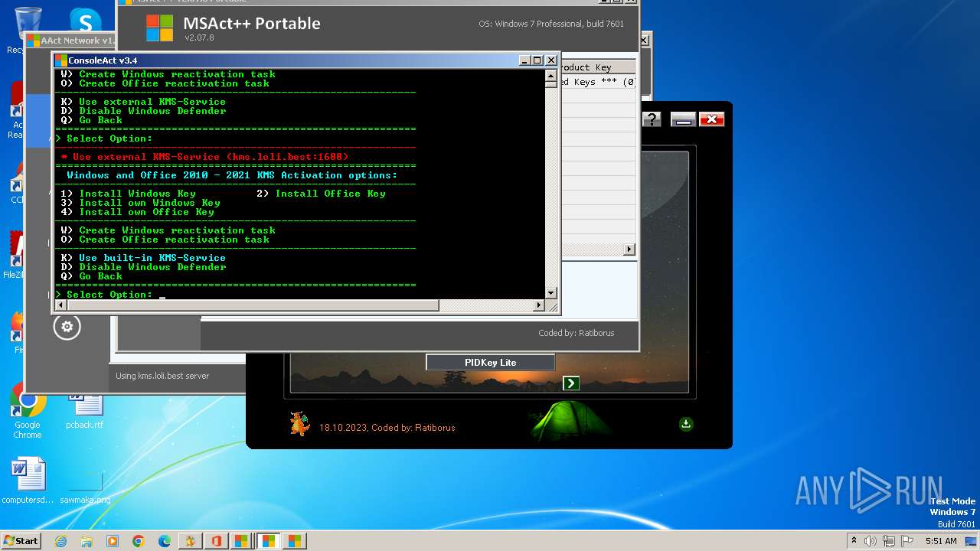The height and width of the screenshot is (551, 980).
Task: Launch Windows Media Player from the taskbar
Action: 113,541
